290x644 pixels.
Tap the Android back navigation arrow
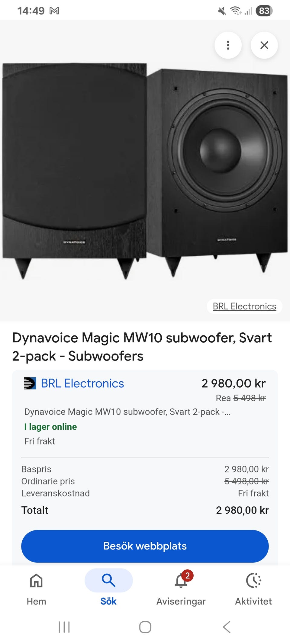227,627
